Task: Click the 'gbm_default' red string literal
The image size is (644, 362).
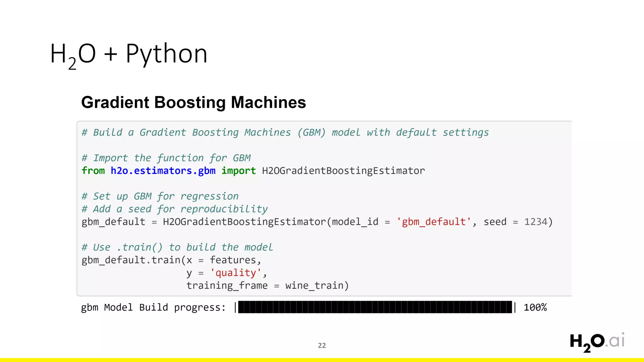Action: click(x=434, y=222)
